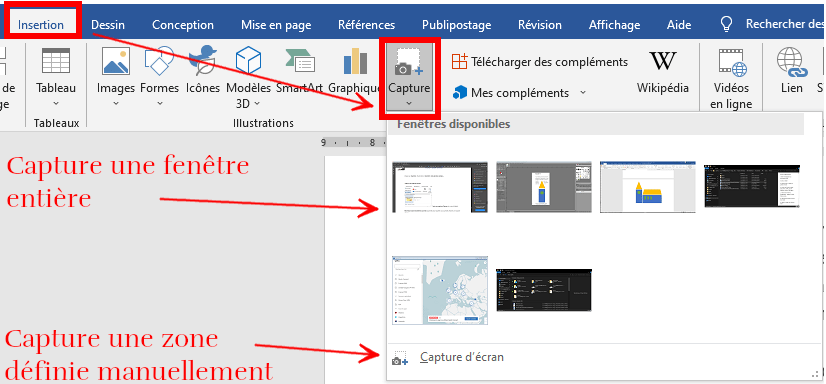The width and height of the screenshot is (826, 384).
Task: Switch to the Révision tab
Action: click(539, 25)
